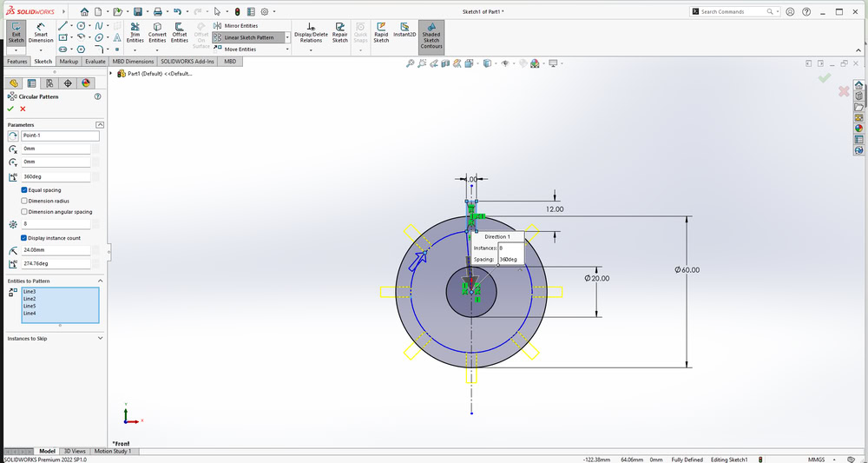The image size is (868, 463).
Task: Switch to the MBD Dimensions tab
Action: tap(133, 62)
